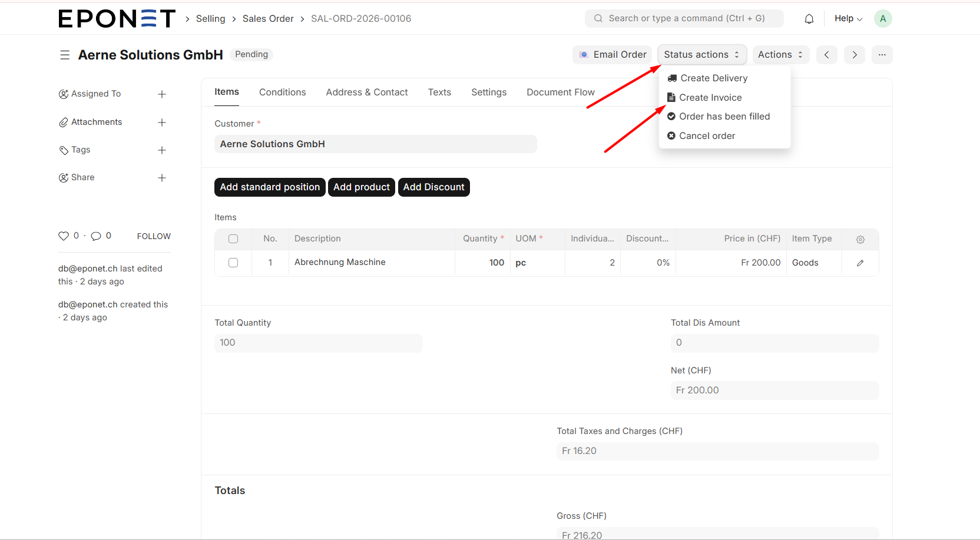The image size is (980, 540).
Task: Check the Abrechnung Maschine row checkbox
Action: [x=233, y=263]
